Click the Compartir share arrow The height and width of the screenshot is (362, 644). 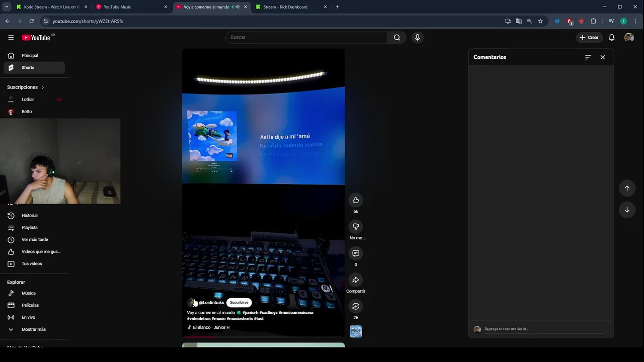(356, 280)
